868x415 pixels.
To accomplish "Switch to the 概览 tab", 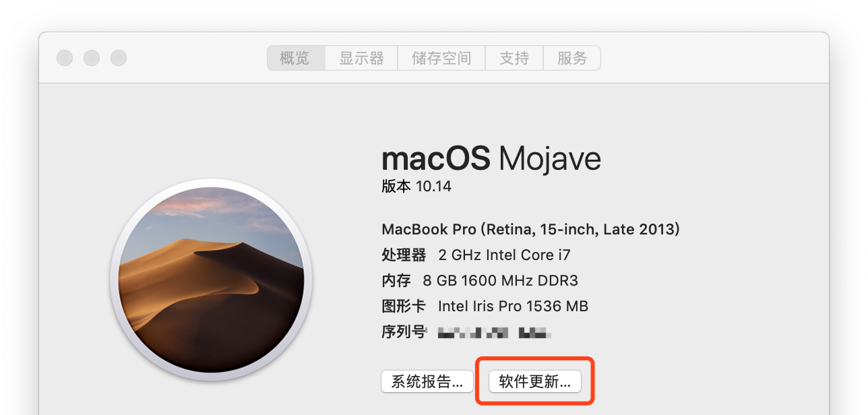I will point(296,59).
